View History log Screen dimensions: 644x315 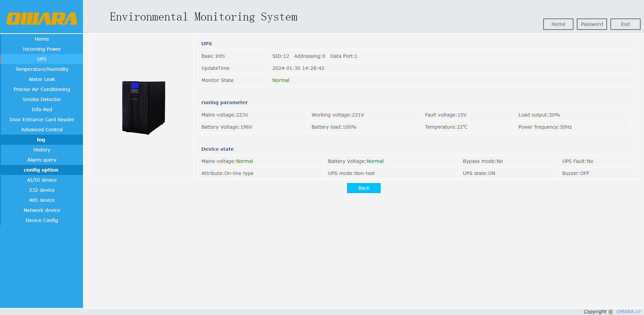click(x=42, y=150)
